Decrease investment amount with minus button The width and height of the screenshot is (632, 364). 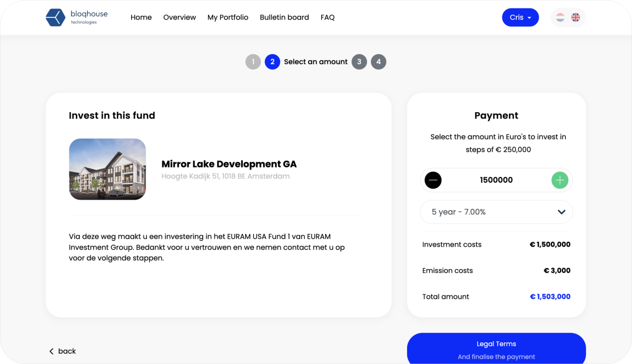[433, 180]
